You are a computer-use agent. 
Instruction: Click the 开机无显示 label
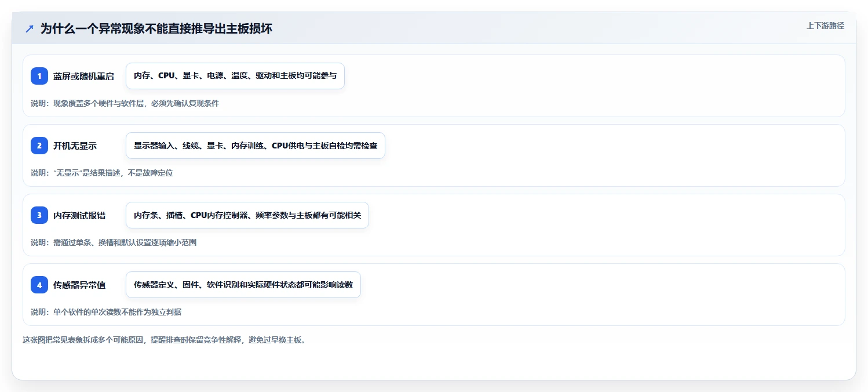point(75,146)
